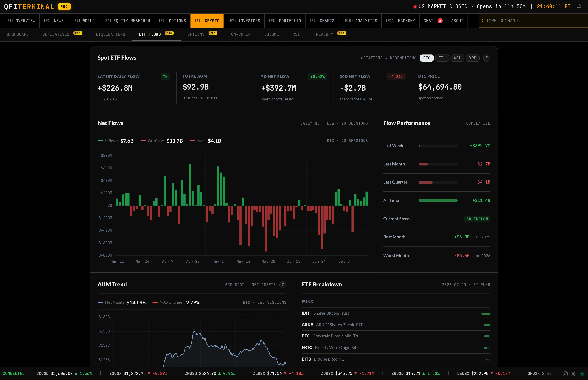Click the BTC price value $64,694.80

click(x=440, y=87)
